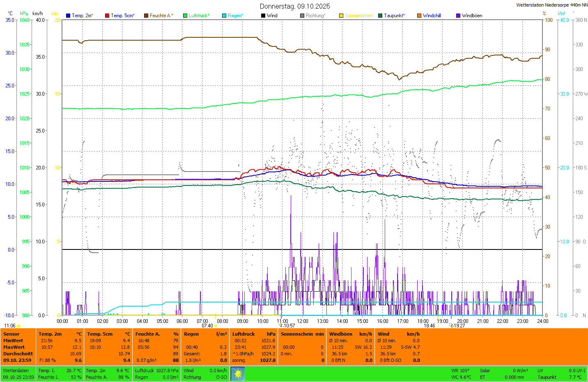The width and height of the screenshot is (588, 382).
Task: Click the yellow Sonnenschein color swatch
Action: click(341, 16)
